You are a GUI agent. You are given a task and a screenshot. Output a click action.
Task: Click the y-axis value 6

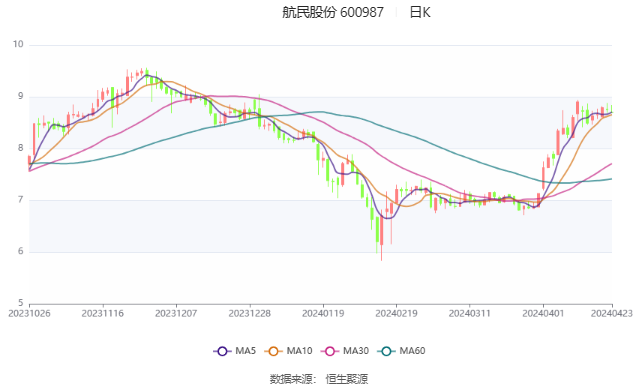tap(21, 251)
